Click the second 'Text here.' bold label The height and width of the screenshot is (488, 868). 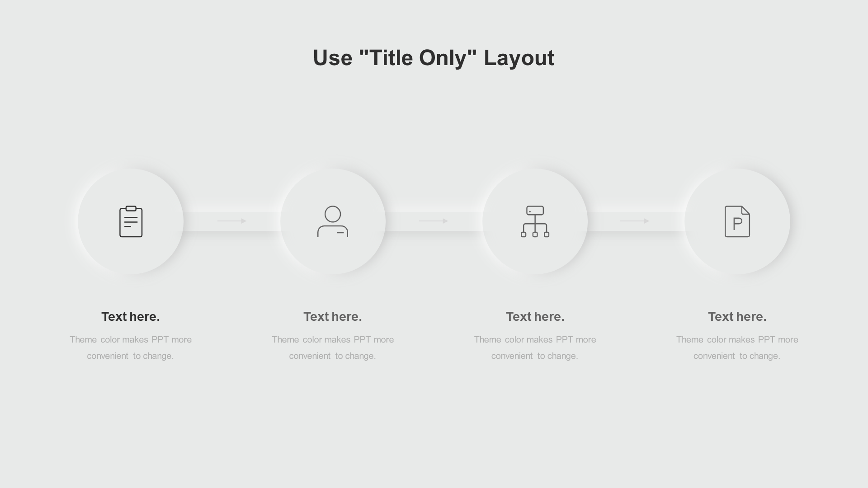pyautogui.click(x=332, y=316)
